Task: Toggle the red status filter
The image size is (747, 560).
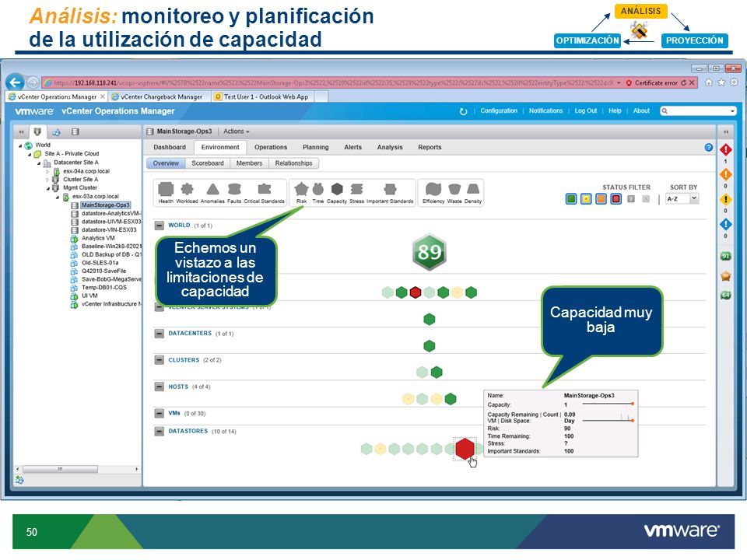Action: click(x=616, y=198)
